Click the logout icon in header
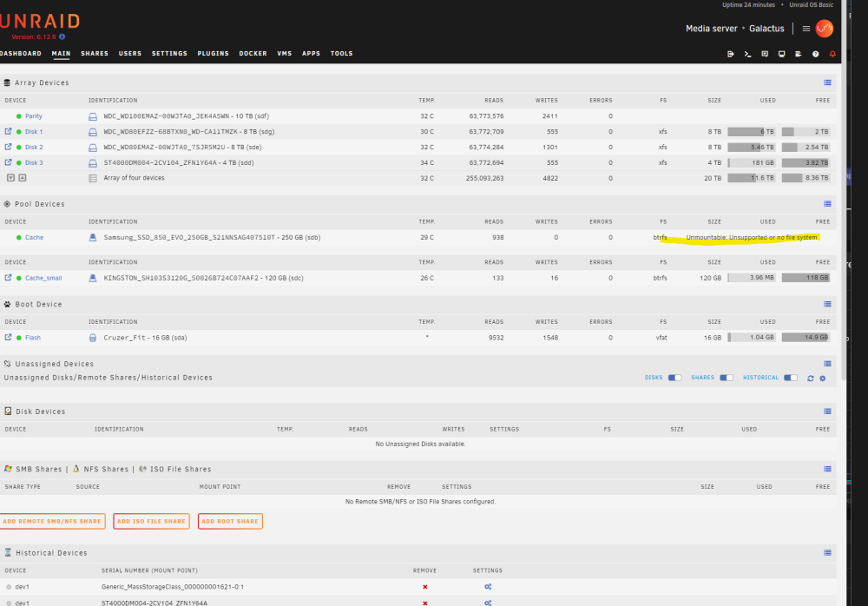This screenshot has width=868, height=606. (x=730, y=54)
